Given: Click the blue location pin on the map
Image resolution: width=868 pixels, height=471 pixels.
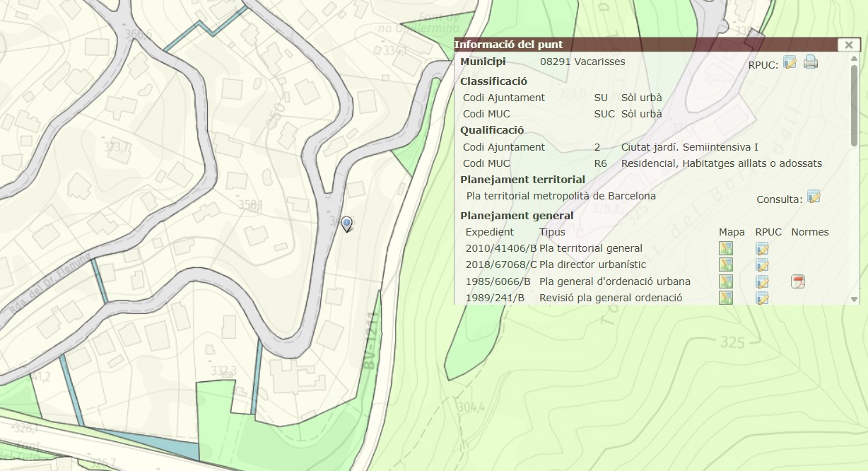Looking at the screenshot, I should point(346,224).
